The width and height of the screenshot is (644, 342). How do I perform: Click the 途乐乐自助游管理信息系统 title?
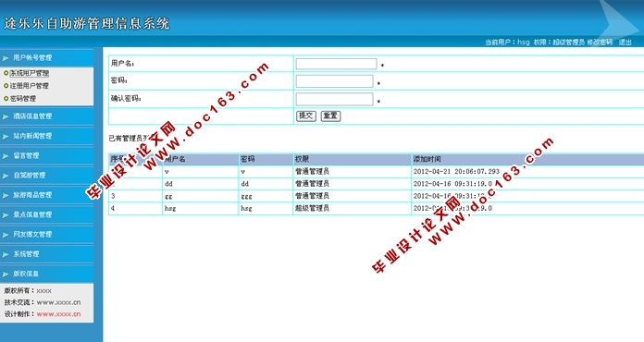point(87,23)
